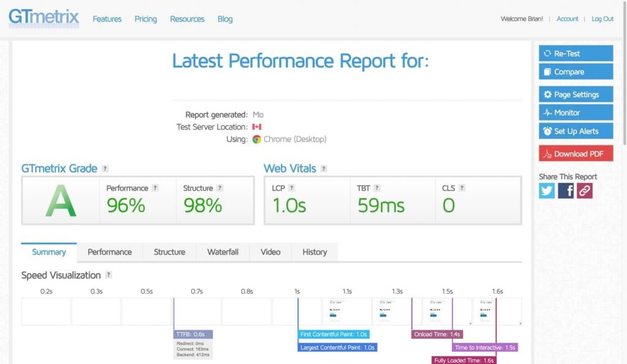Viewport: 627px width, 364px height.
Task: Click the Backend: 412ms text
Action: click(x=193, y=354)
